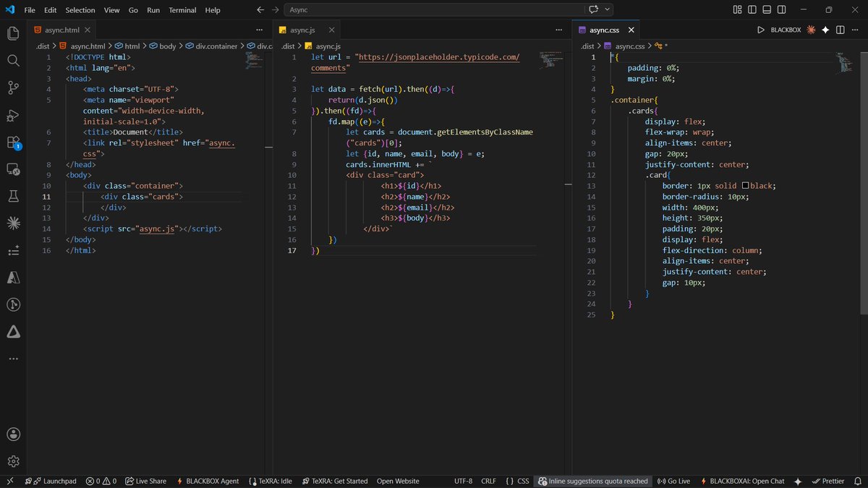
Task: Click Prettier in the status bar
Action: 827,481
